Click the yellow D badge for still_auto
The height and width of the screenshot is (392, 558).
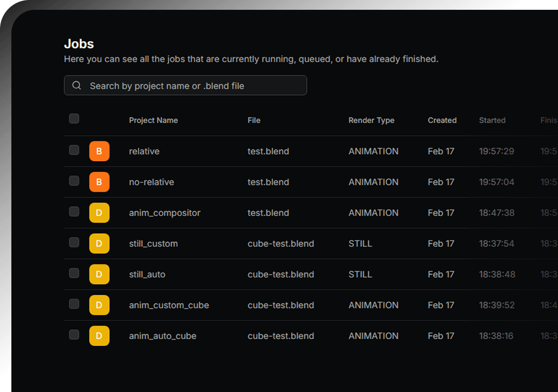click(x=99, y=274)
